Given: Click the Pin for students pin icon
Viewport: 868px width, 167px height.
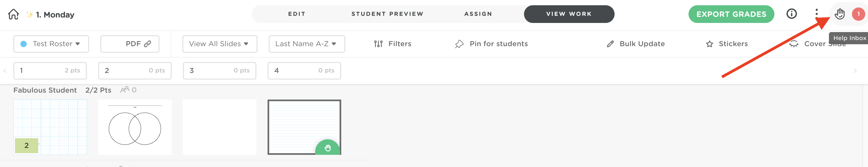Looking at the screenshot, I should pos(459,44).
